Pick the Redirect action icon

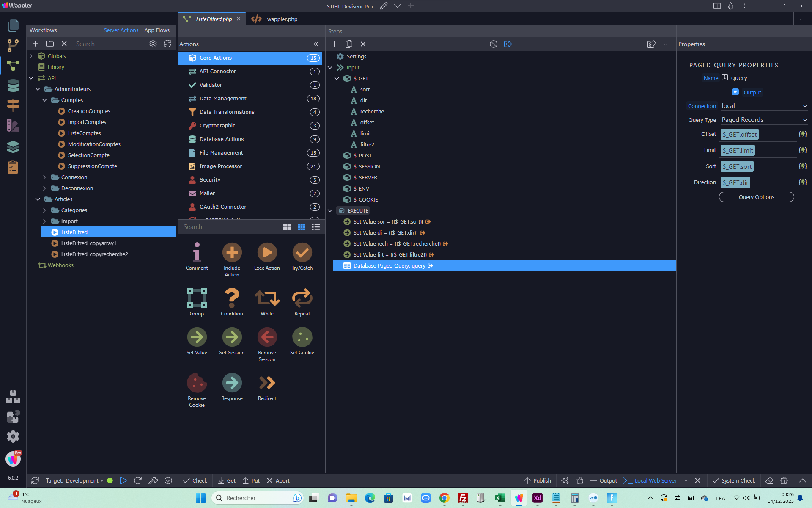pyautogui.click(x=267, y=383)
